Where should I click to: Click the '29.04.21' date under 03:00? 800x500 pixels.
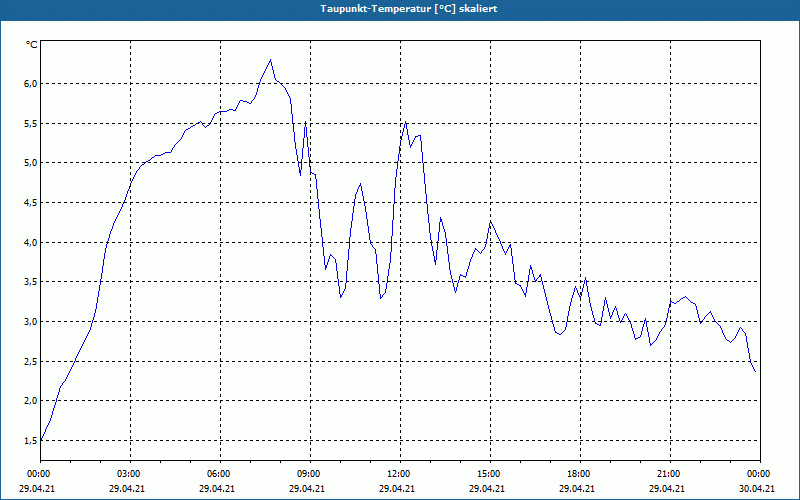pyautogui.click(x=127, y=489)
